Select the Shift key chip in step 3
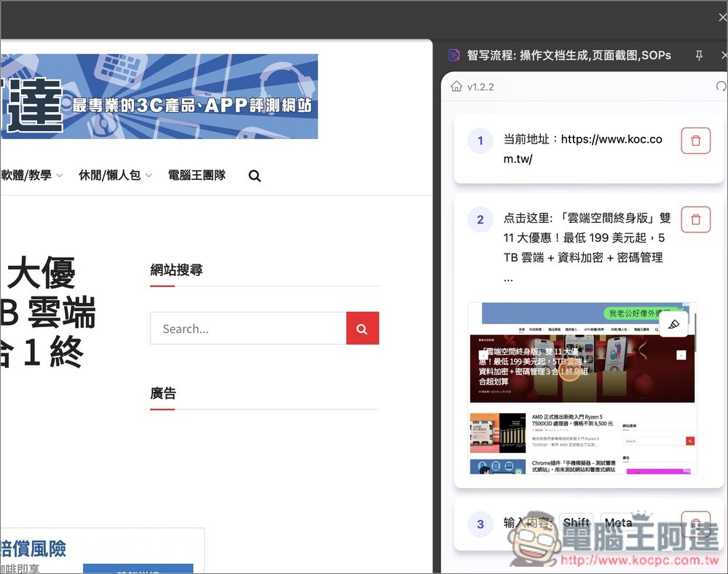 [x=576, y=522]
